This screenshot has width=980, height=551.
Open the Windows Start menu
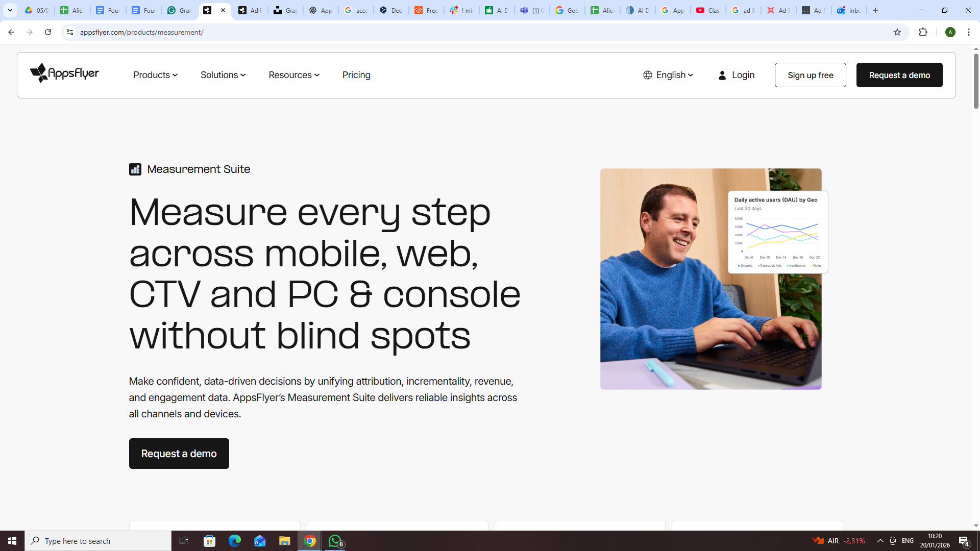pos(12,541)
